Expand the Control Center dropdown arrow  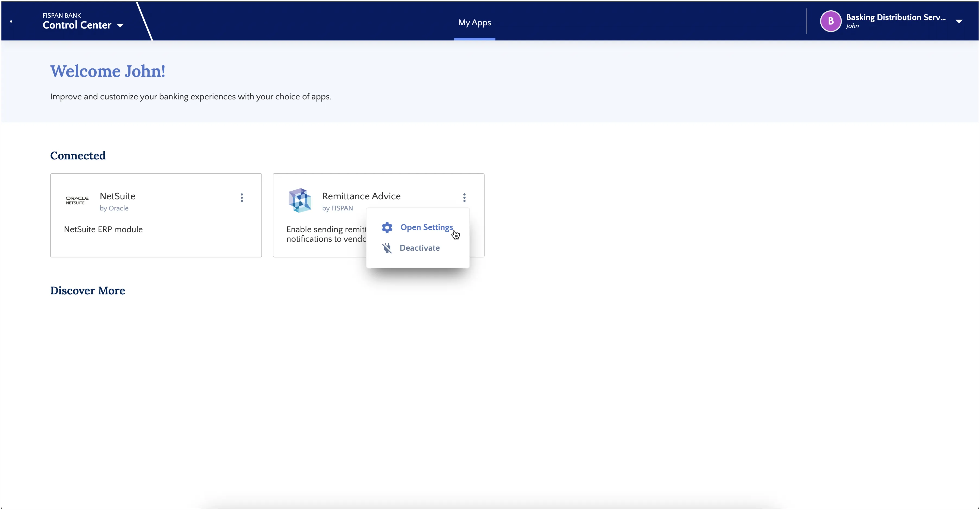pyautogui.click(x=120, y=26)
